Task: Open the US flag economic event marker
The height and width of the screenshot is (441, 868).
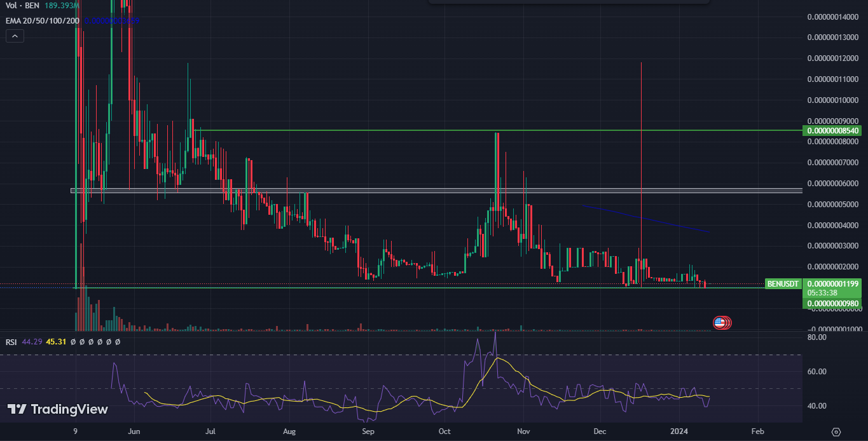Action: (x=720, y=323)
